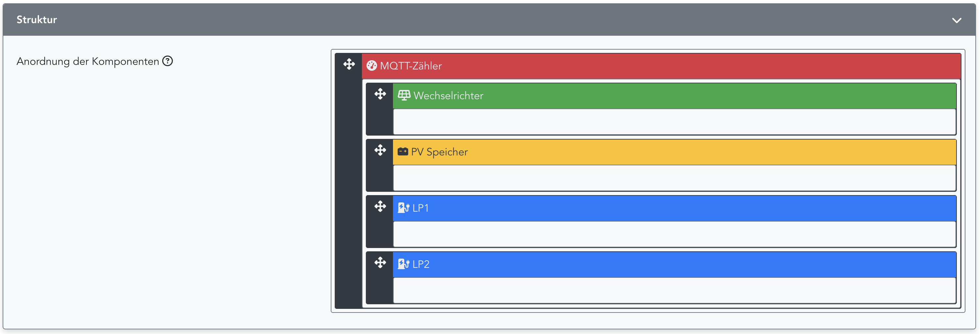Click the charging station icon of LP1
This screenshot has width=980, height=334.
404,208
